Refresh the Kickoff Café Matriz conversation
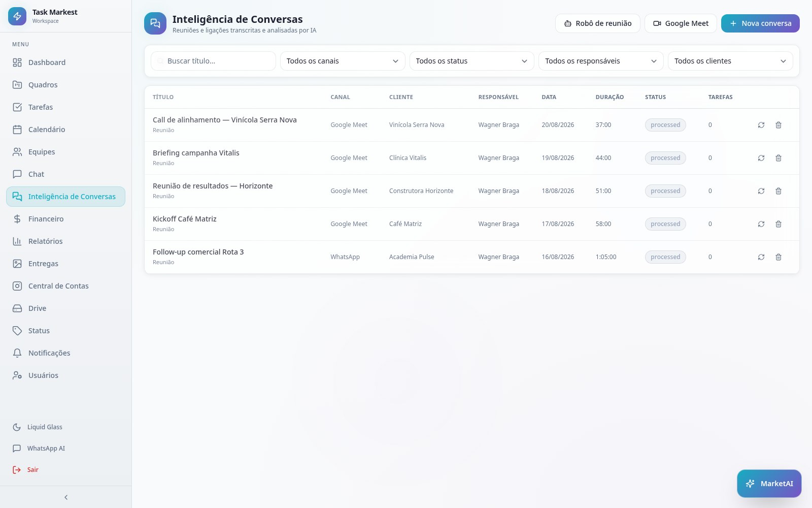This screenshot has width=812, height=508. 761,224
